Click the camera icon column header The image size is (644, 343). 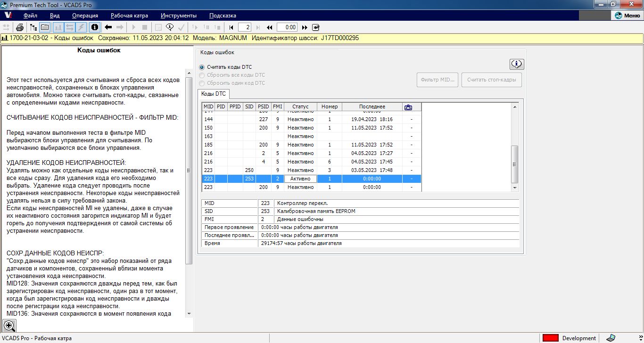coord(408,107)
